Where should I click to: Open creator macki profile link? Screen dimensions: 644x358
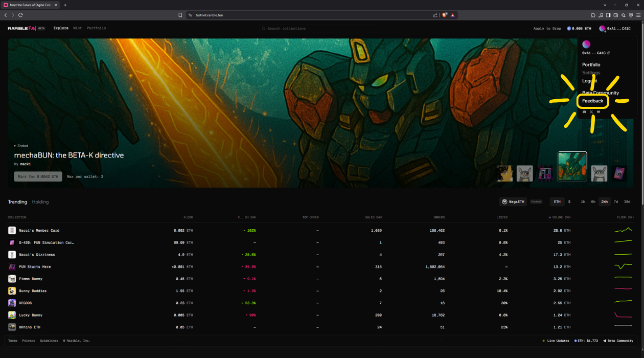point(25,164)
